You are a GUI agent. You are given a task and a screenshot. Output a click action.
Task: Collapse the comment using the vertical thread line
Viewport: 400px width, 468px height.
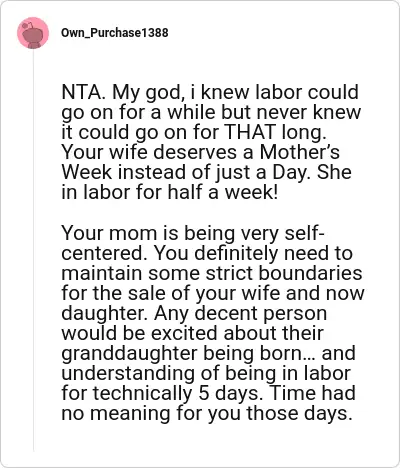(x=33, y=250)
